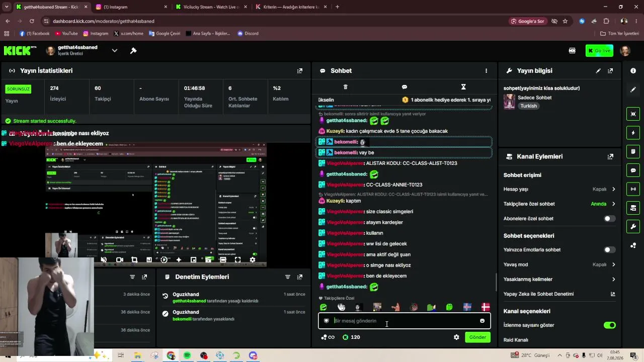644x362 pixels.
Task: Disable İzlenme sayısını göster switch
Action: pos(609,325)
